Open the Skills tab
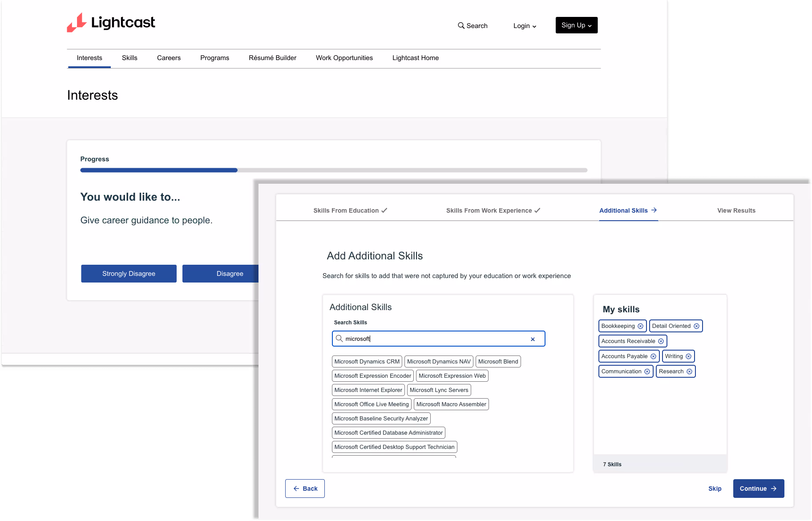The image size is (812, 521). [x=129, y=58]
